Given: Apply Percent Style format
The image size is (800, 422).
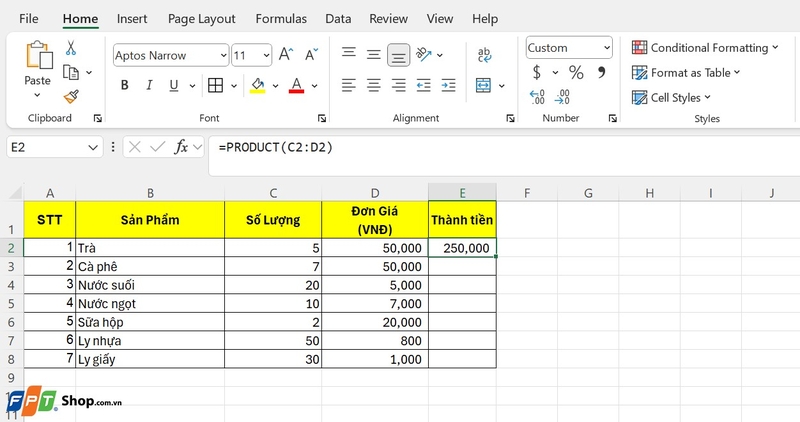Looking at the screenshot, I should [576, 72].
